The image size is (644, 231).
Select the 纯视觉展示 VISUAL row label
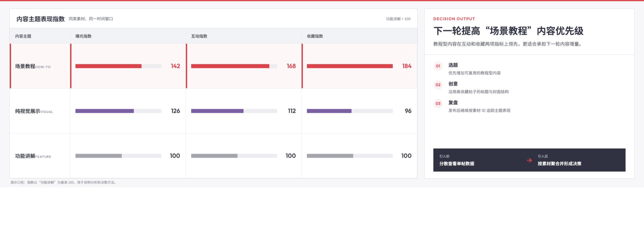(x=34, y=111)
